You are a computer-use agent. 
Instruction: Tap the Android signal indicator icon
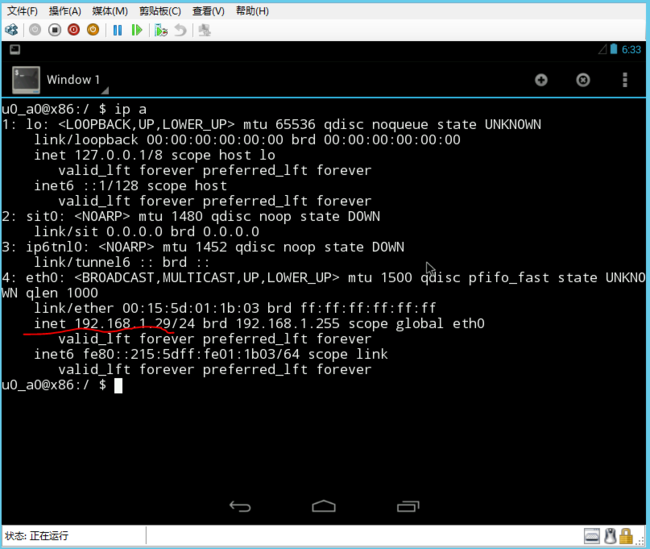pos(602,49)
